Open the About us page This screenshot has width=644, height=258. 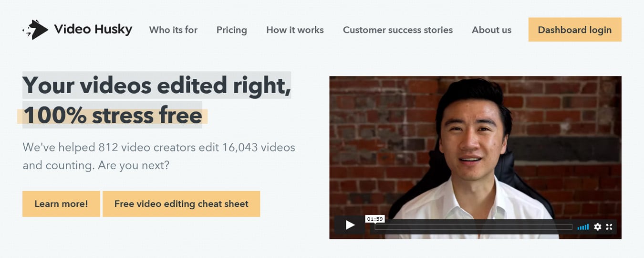pos(491,30)
